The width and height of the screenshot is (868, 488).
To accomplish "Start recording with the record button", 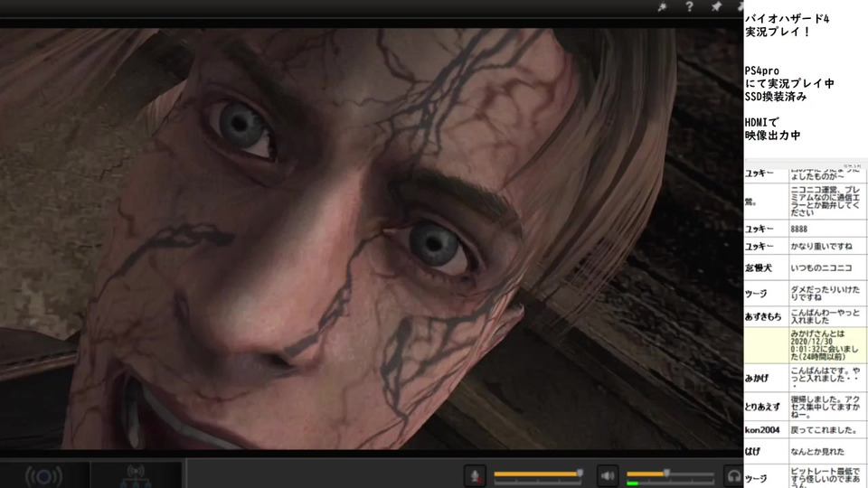I will point(43,476).
